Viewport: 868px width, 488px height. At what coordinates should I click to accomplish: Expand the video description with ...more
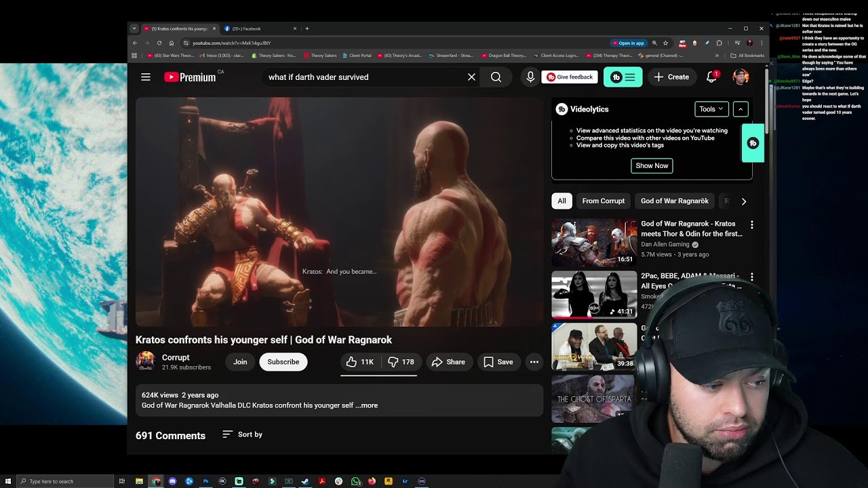click(x=367, y=405)
